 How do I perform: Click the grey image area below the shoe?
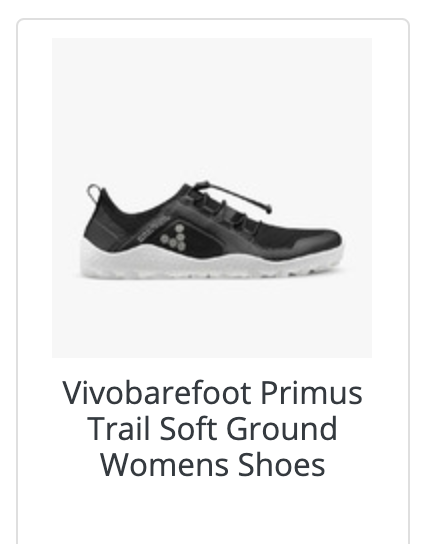[x=212, y=319]
